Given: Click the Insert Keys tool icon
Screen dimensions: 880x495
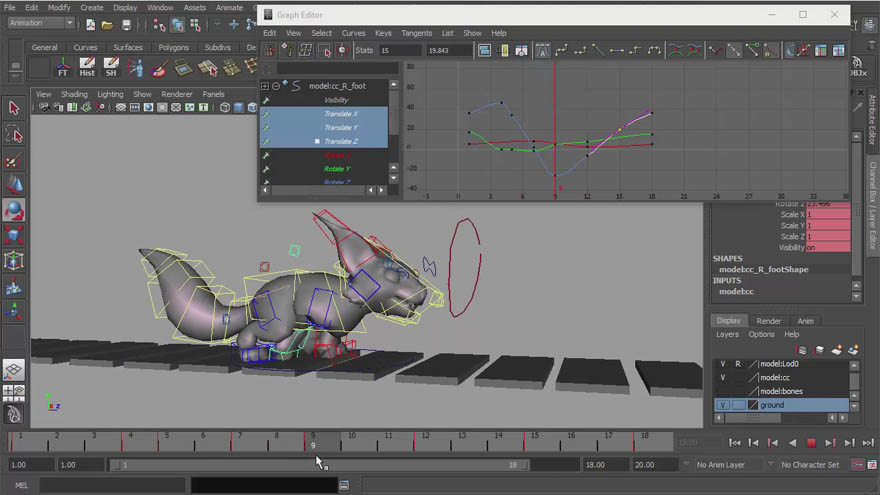Looking at the screenshot, I should pos(287,51).
